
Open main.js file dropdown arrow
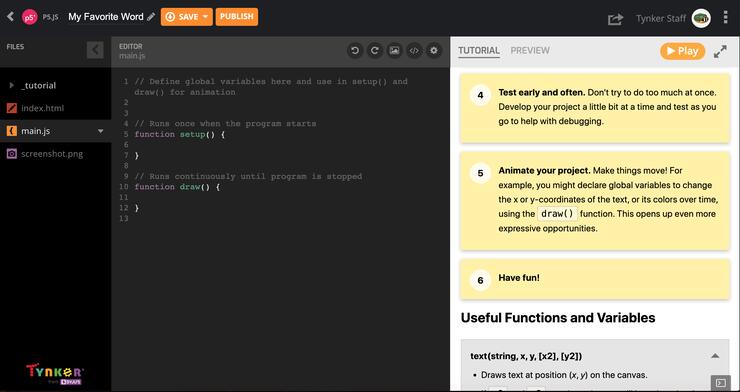coord(101,131)
